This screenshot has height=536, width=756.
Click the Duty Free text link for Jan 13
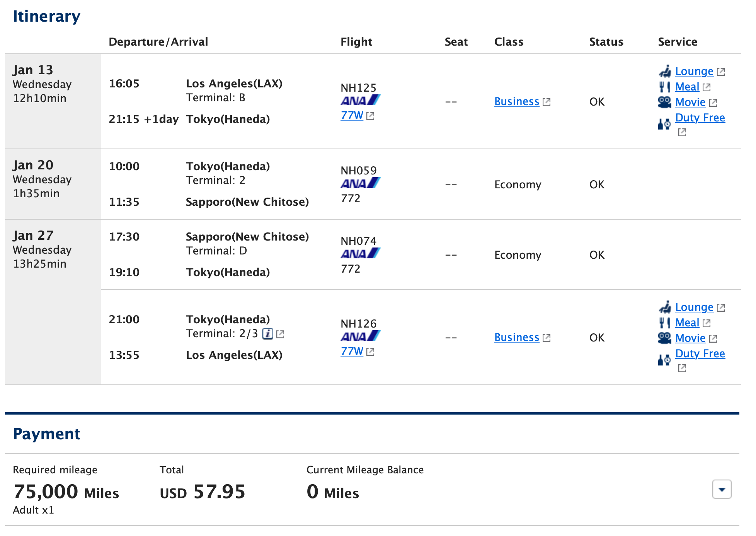click(x=700, y=117)
